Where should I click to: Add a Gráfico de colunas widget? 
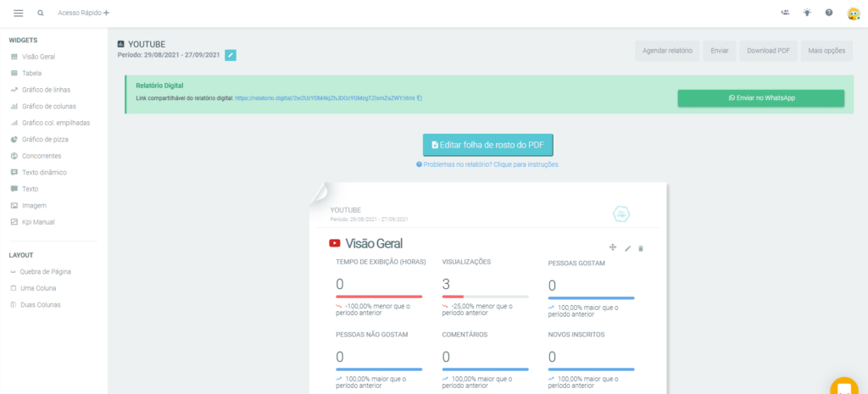(x=43, y=106)
